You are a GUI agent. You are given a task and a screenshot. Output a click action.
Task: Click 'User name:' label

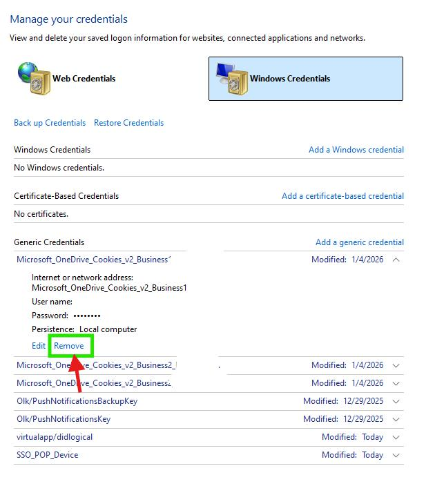(52, 302)
